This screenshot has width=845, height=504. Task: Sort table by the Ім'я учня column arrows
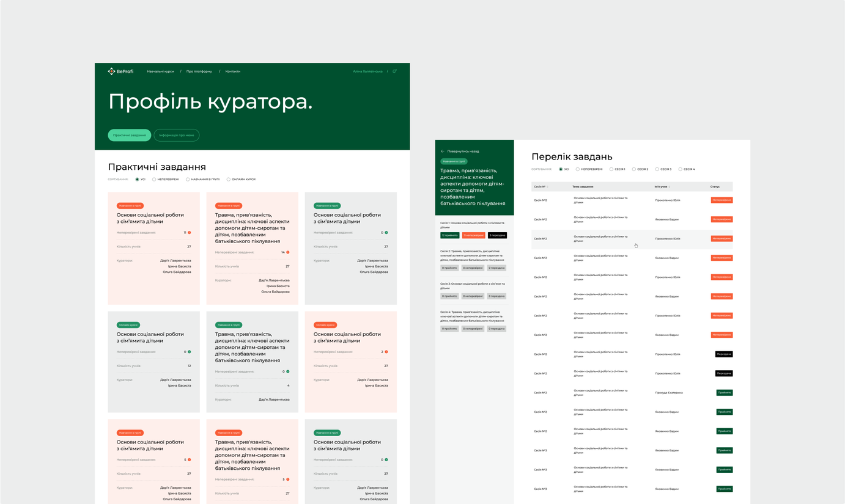tap(670, 187)
